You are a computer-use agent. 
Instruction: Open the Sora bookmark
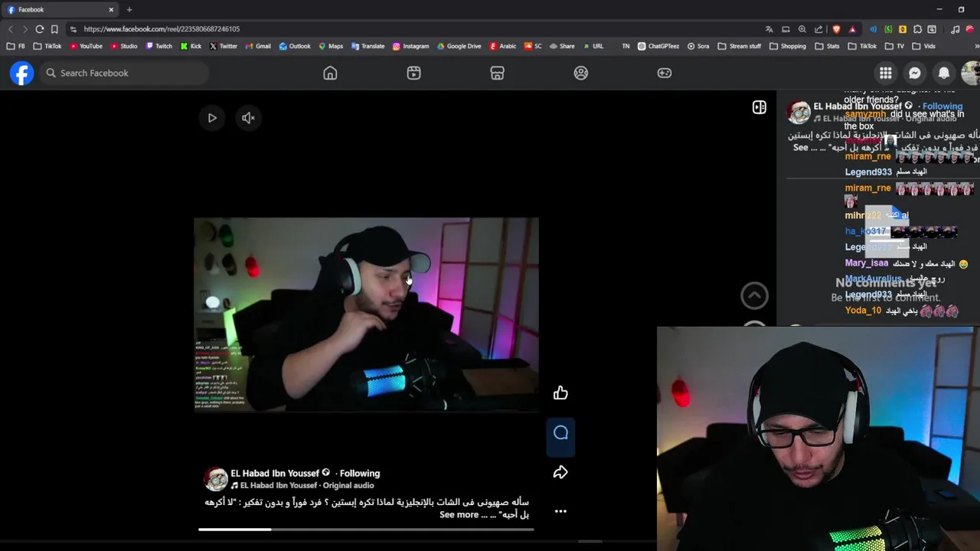point(697,46)
